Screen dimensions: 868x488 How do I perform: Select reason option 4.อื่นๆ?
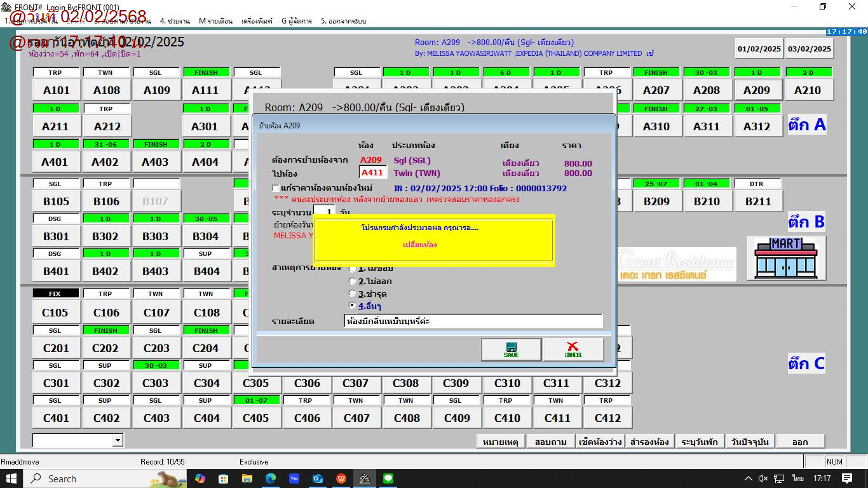coord(353,306)
